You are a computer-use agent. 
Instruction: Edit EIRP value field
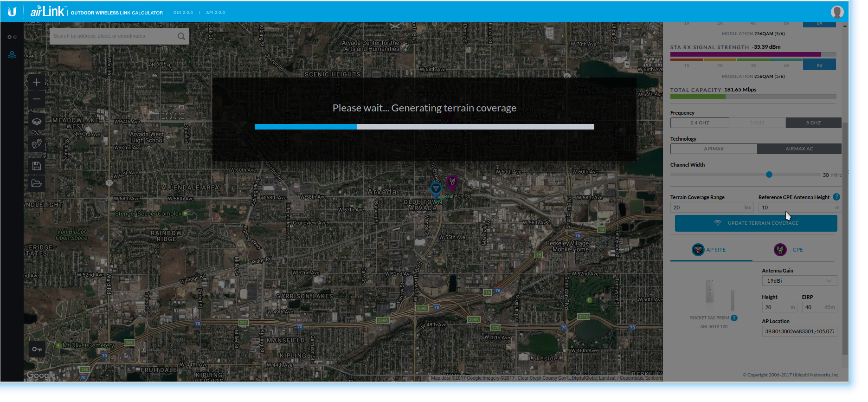tap(819, 307)
